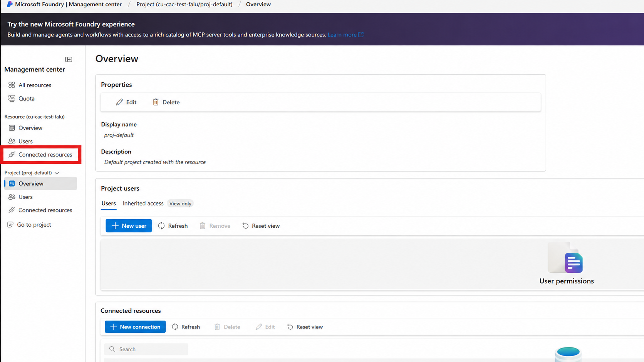Click Remove in the Project users toolbar
Image resolution: width=644 pixels, height=362 pixels.
coord(215,226)
